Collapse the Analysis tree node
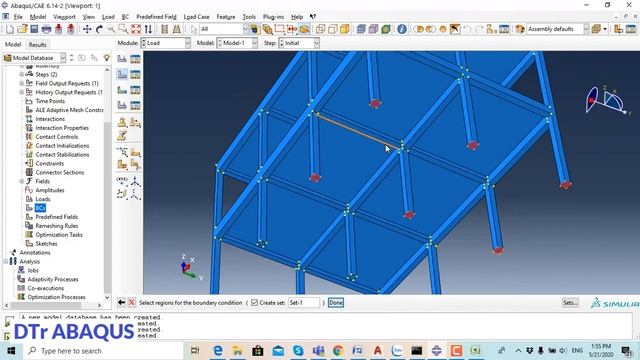The height and width of the screenshot is (360, 640). tap(6, 261)
